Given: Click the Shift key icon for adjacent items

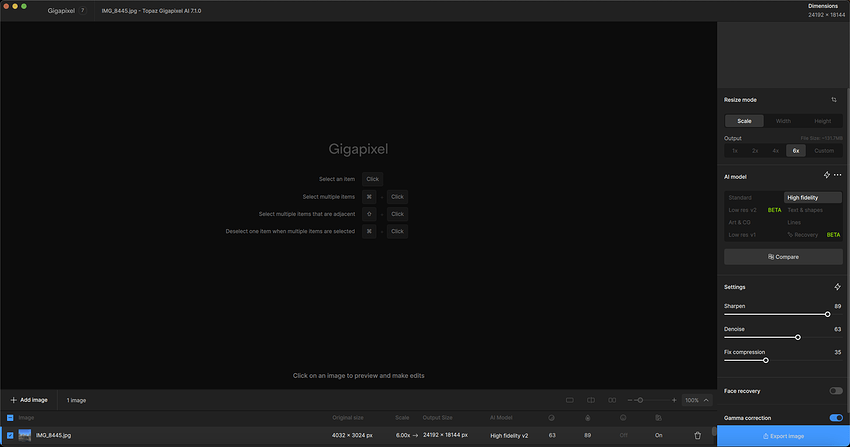Looking at the screenshot, I should click(x=369, y=214).
